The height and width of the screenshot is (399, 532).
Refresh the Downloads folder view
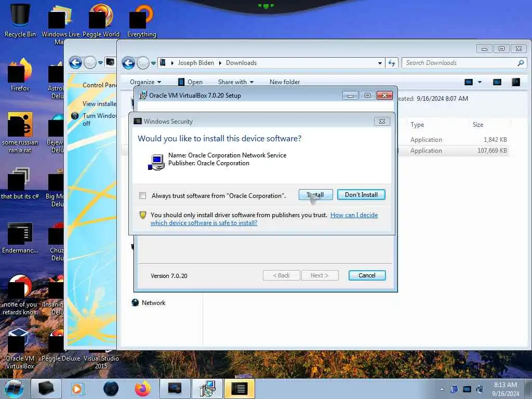click(392, 63)
